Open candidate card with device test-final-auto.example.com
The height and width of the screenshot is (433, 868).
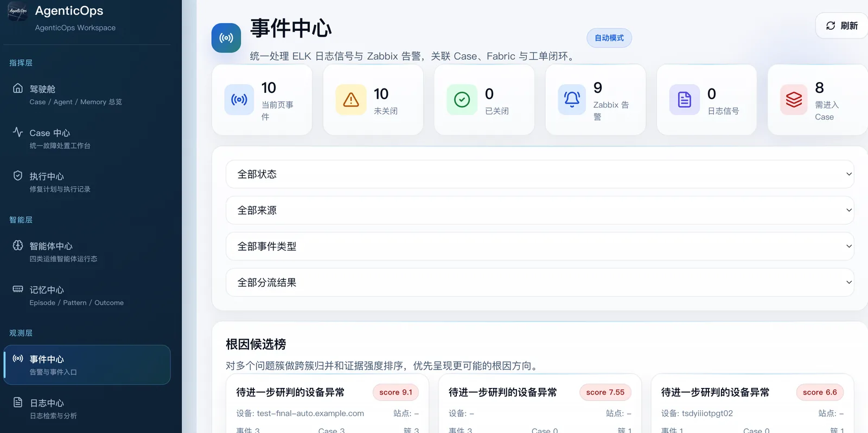coord(328,404)
